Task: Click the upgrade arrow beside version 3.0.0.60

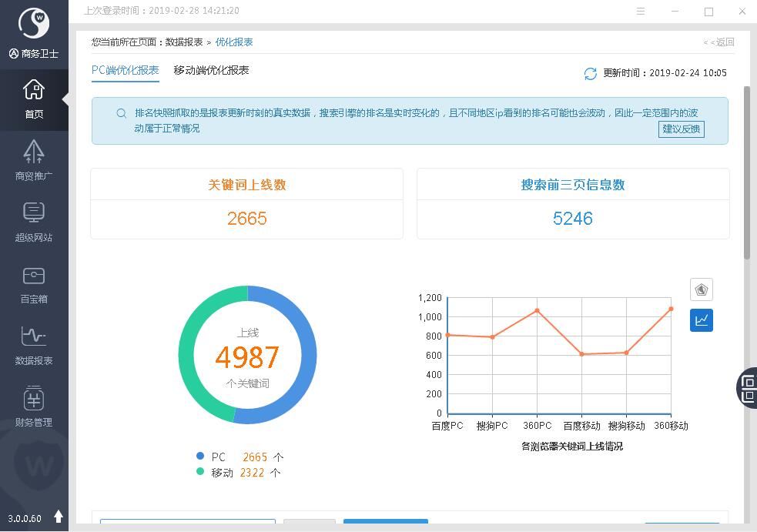Action: (x=59, y=517)
